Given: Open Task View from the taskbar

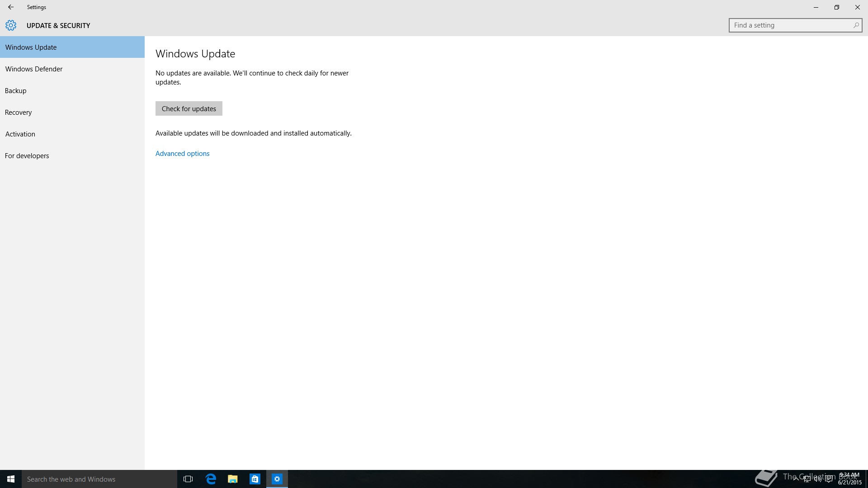Looking at the screenshot, I should coord(188,479).
